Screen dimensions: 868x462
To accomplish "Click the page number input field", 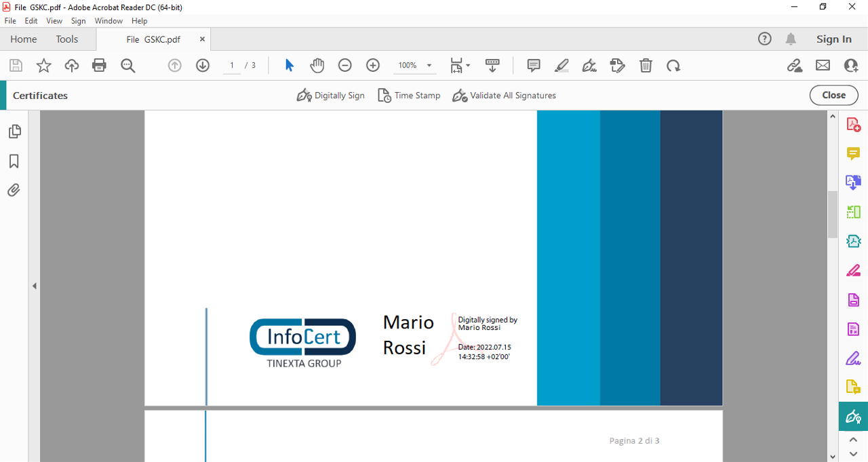I will pos(232,66).
